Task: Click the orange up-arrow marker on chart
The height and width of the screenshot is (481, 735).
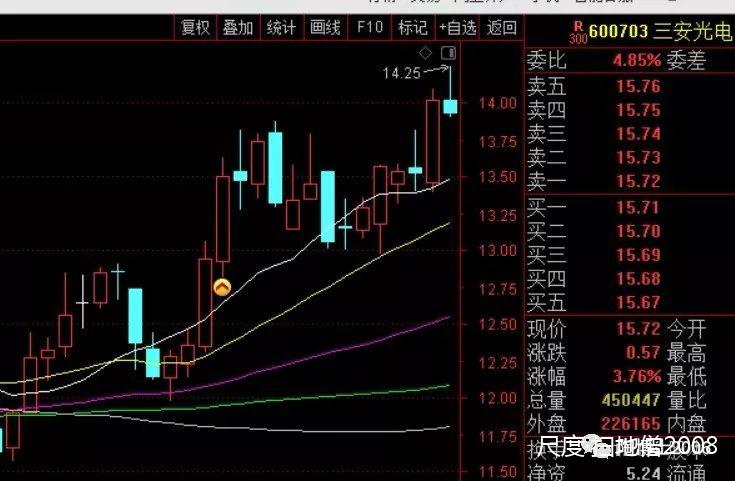Action: [x=222, y=287]
